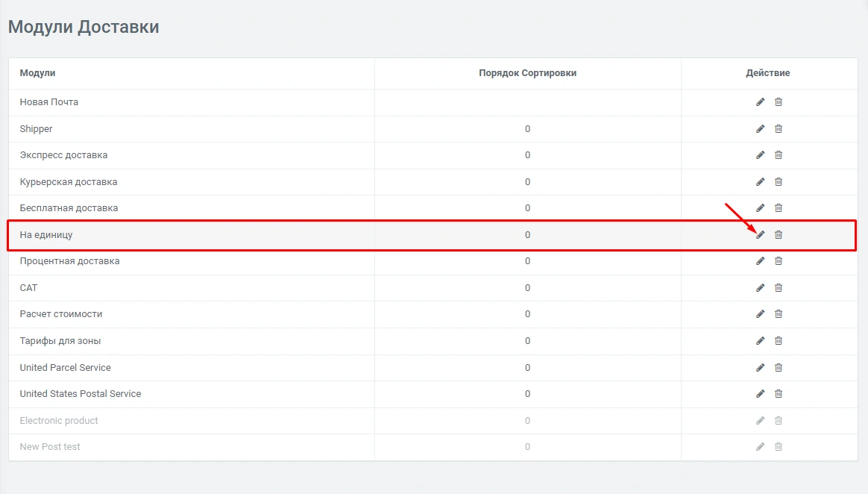Edit the Процентная доставка module
Screen dimensions: 868x494
click(760, 261)
